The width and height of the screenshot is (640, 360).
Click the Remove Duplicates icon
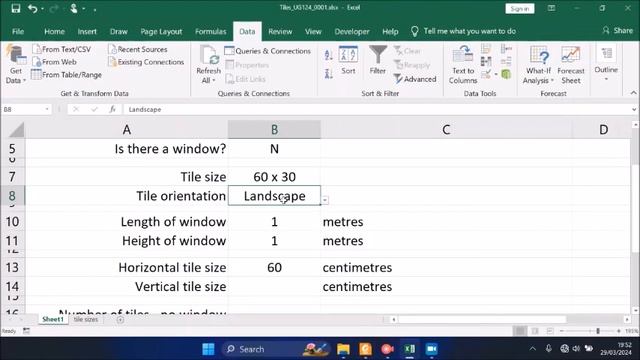click(486, 62)
